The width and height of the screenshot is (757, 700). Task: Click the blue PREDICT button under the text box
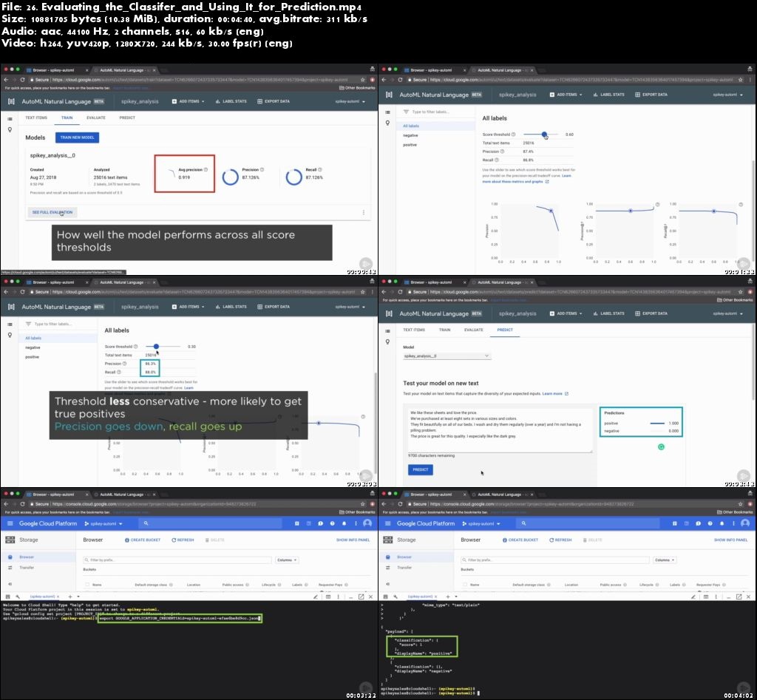420,469
